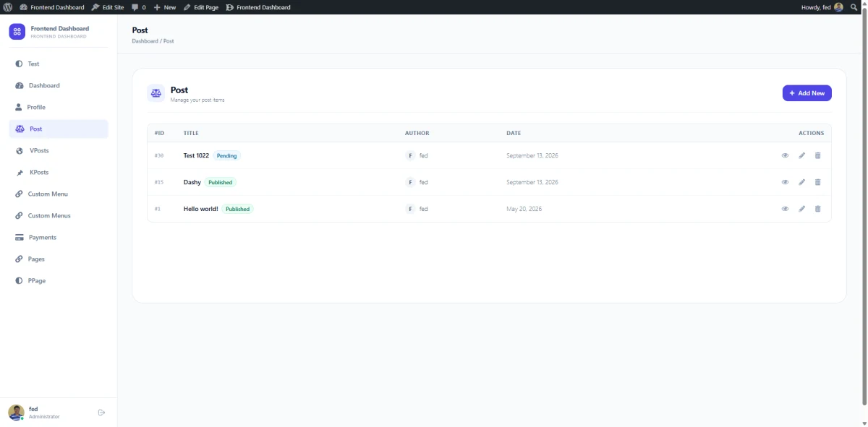The width and height of the screenshot is (868, 427).
Task: Click the scales icon beside Post heading
Action: [x=156, y=93]
